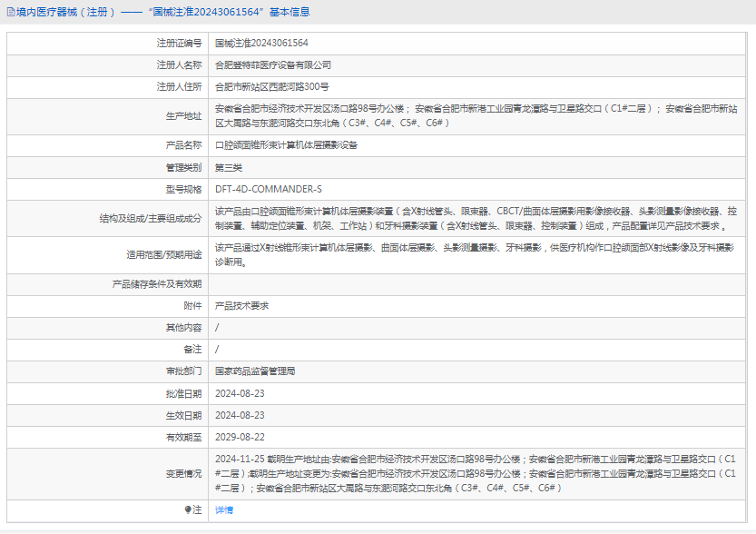Select the address 合肥市新站区西淝河路300号
The width and height of the screenshot is (756, 534).
pyautogui.click(x=272, y=87)
